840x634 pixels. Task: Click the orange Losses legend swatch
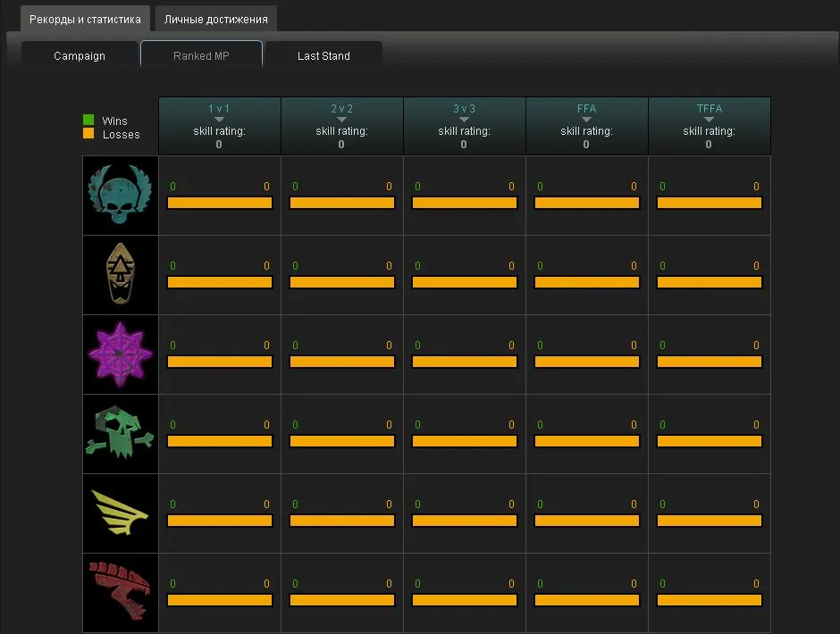coord(88,133)
